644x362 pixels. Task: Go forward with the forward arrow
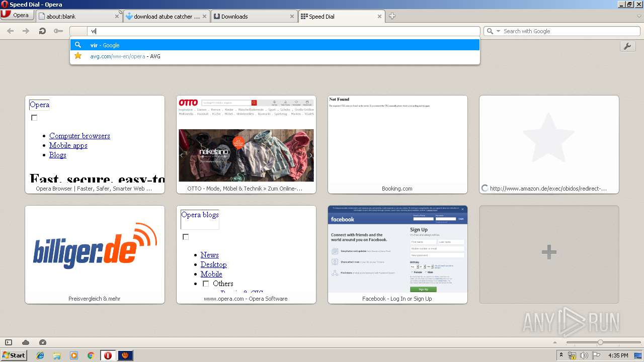click(26, 31)
